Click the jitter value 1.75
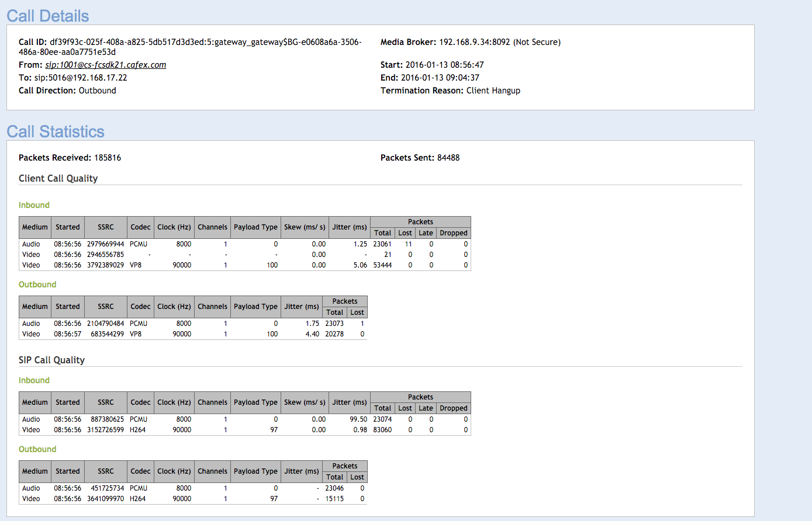Viewport: 812px width, 521px height. (312, 324)
